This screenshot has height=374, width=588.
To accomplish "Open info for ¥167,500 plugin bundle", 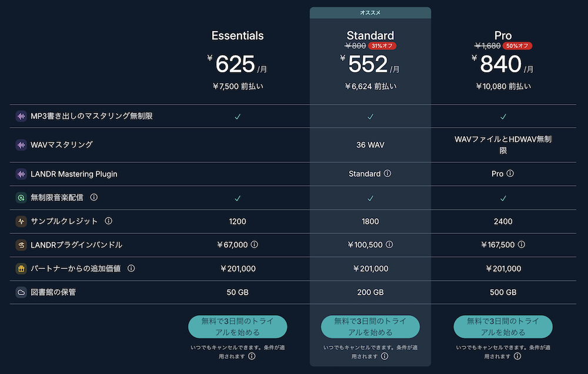I will (522, 245).
